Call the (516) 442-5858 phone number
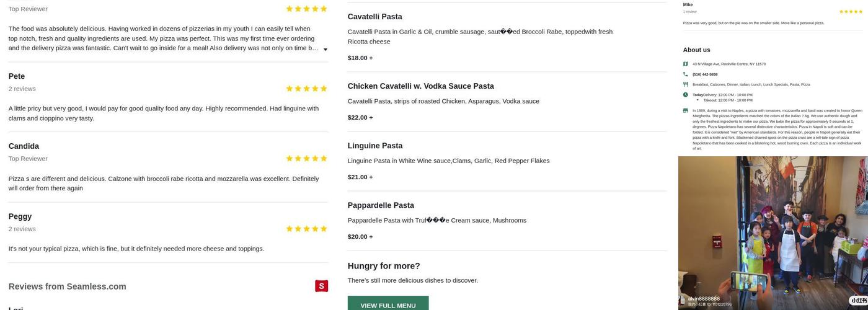This screenshot has width=868, height=310. pyautogui.click(x=705, y=74)
